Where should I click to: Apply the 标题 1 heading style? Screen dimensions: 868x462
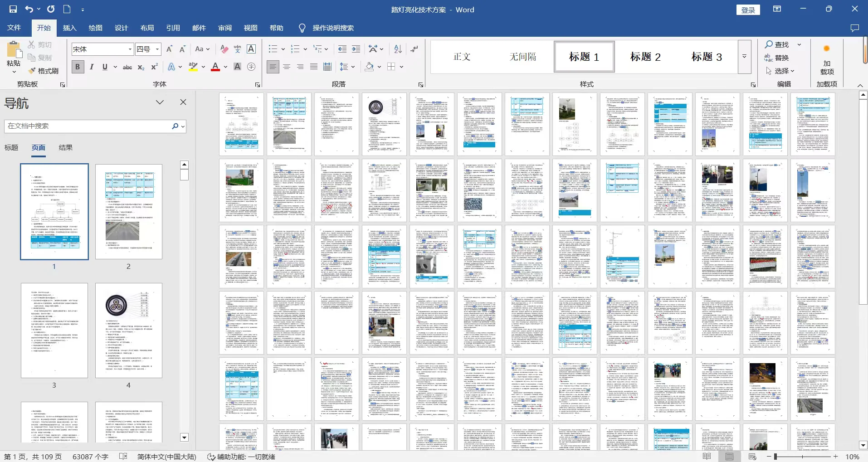584,57
